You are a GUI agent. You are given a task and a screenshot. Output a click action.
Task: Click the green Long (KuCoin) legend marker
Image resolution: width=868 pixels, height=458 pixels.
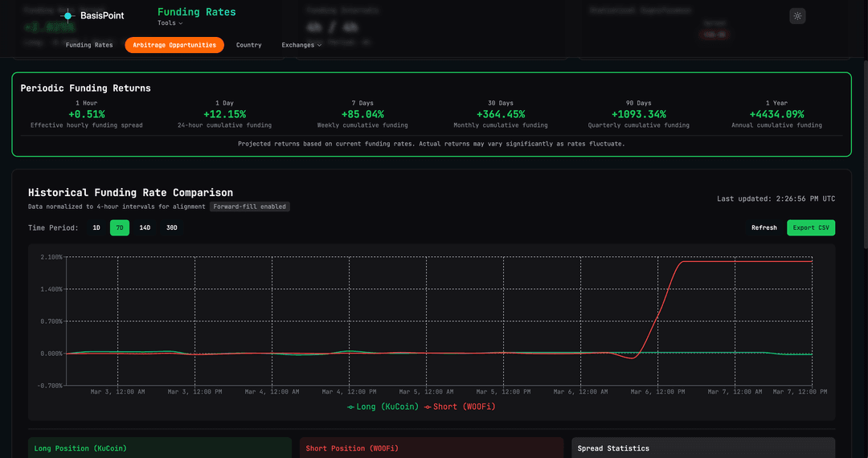(350, 407)
